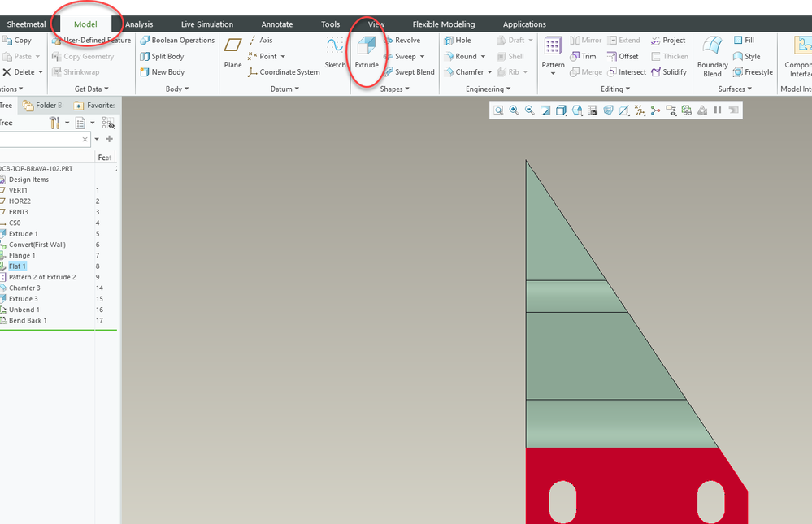The width and height of the screenshot is (812, 524).
Task: Create a datum Axis
Action: coord(260,41)
